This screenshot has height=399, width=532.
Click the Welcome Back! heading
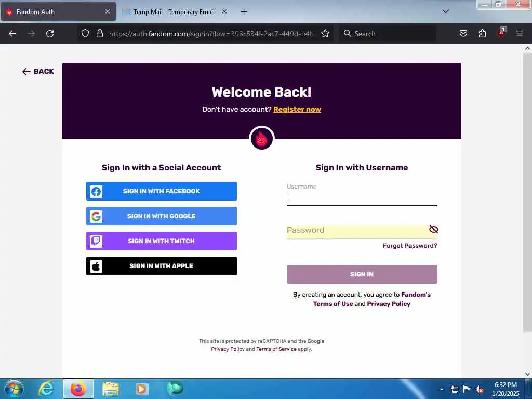(262, 92)
